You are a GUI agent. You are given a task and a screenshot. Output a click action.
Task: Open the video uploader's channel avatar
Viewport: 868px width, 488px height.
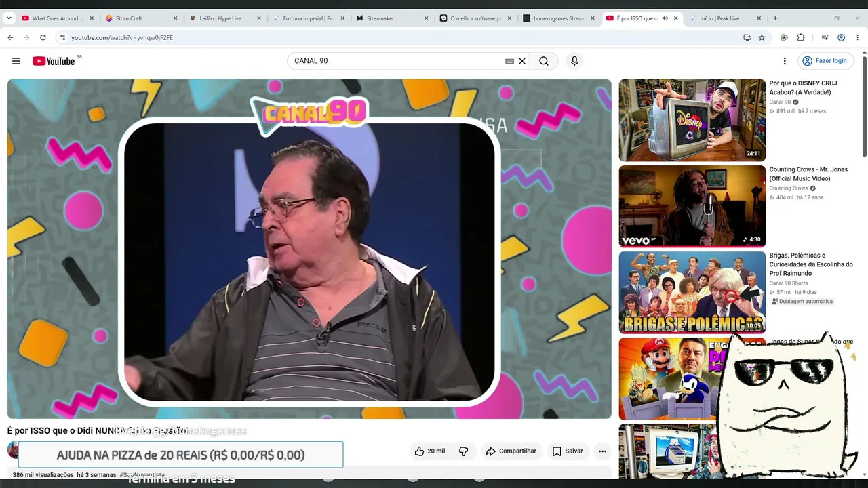(13, 449)
